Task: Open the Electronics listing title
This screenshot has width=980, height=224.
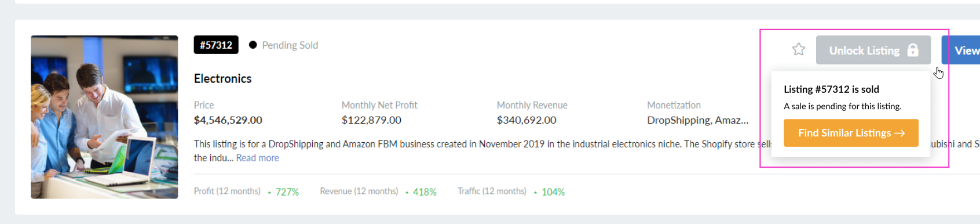Action: 223,78
